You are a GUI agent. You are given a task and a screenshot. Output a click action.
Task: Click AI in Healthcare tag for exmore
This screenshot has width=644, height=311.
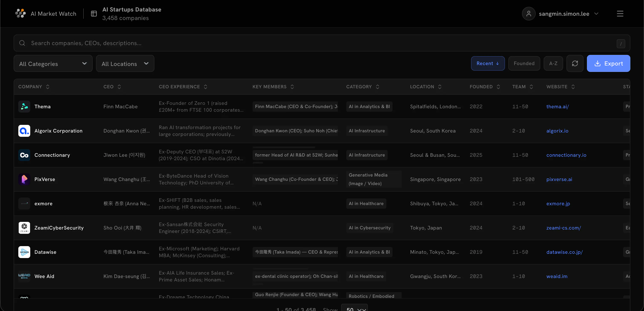click(366, 203)
